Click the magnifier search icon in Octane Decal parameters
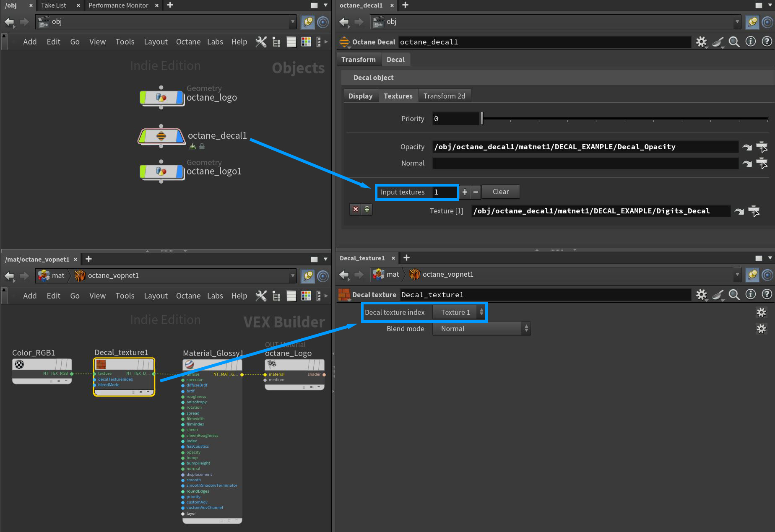775x532 pixels. 734,42
